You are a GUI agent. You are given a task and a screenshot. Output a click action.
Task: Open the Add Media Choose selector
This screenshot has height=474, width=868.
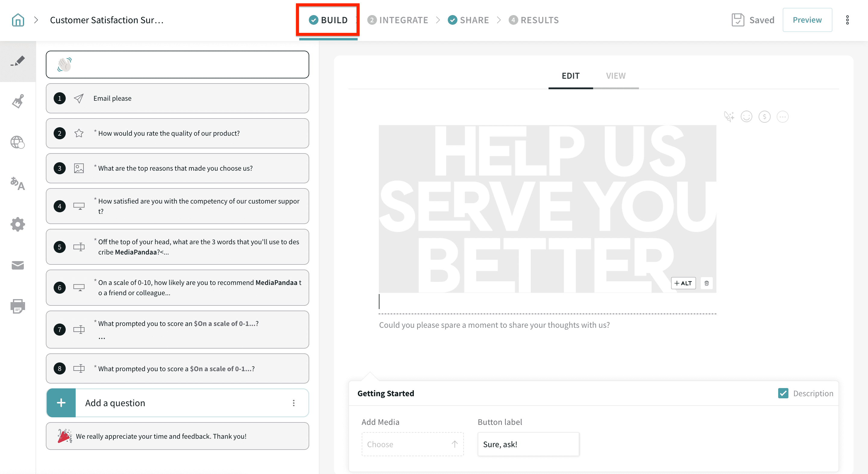(x=412, y=444)
